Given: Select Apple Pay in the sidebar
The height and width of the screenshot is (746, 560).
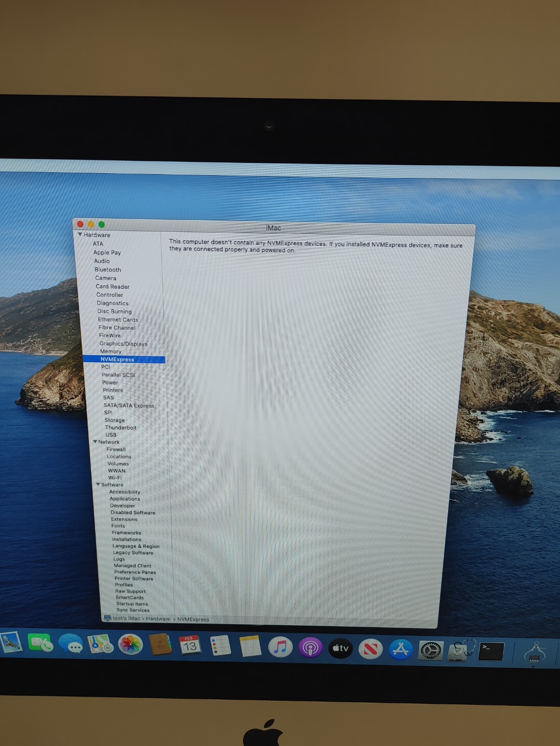Looking at the screenshot, I should [x=107, y=252].
